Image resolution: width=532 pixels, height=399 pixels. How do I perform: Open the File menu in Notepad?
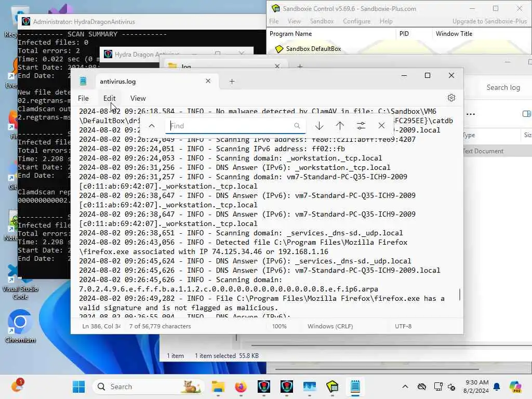tap(83, 98)
